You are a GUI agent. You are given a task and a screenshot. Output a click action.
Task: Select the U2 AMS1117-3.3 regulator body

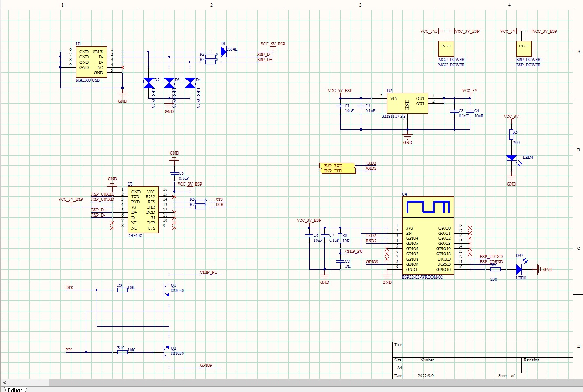click(x=407, y=103)
